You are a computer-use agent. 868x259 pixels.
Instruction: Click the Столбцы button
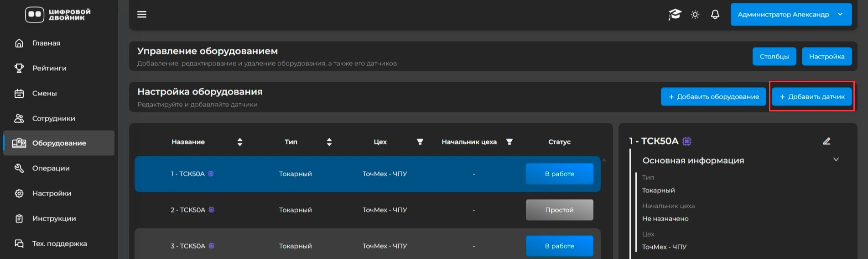pos(774,57)
